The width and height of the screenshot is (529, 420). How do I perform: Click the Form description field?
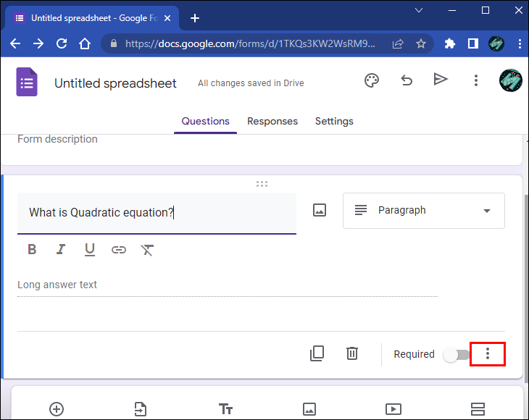click(x=57, y=139)
